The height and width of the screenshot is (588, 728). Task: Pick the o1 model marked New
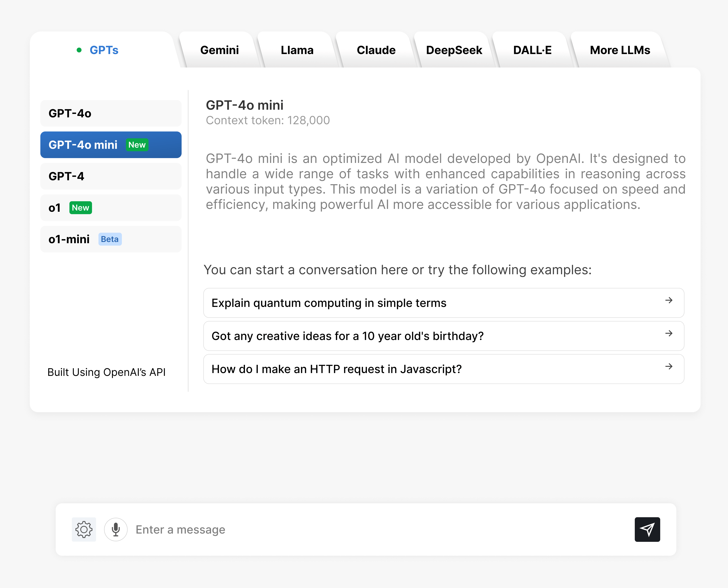point(111,208)
